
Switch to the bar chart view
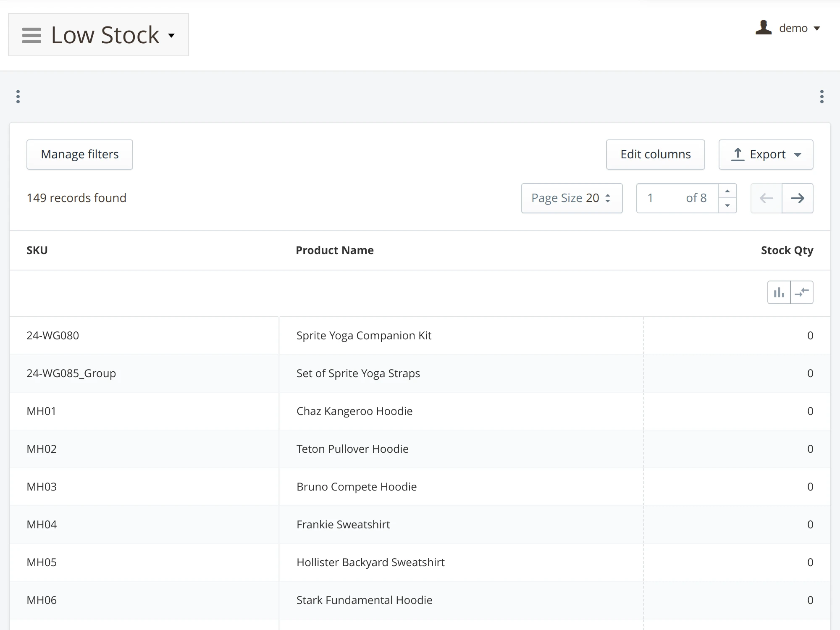(779, 292)
